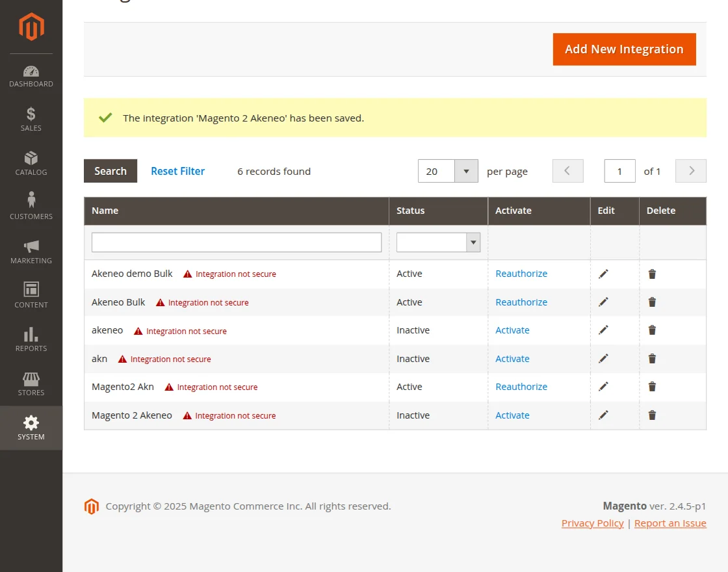Activate the Magento 2 Akeneo integration

click(512, 415)
